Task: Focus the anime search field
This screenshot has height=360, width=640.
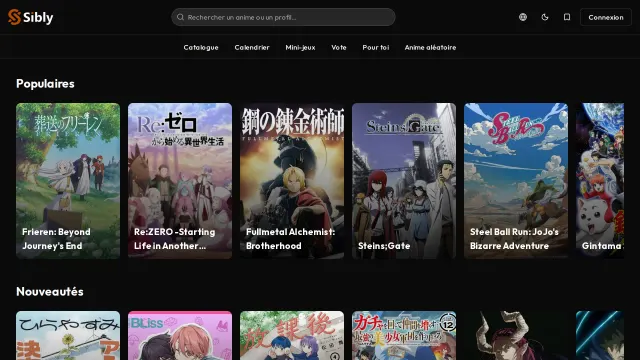Action: click(x=283, y=17)
